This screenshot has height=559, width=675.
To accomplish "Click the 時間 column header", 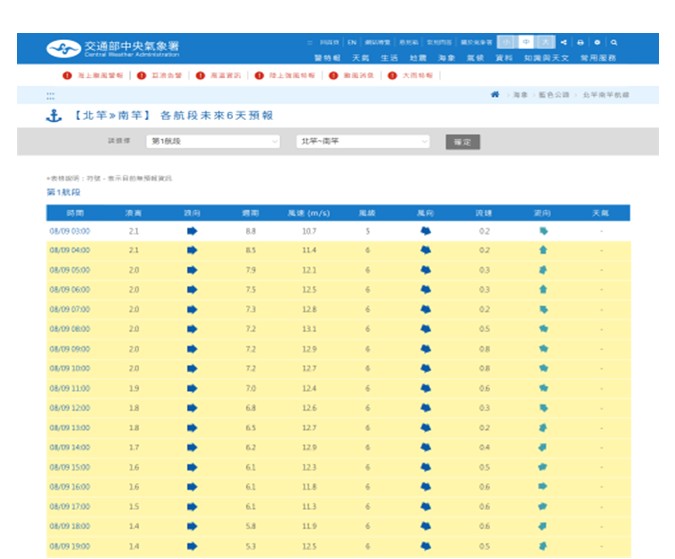I will pyautogui.click(x=75, y=213).
